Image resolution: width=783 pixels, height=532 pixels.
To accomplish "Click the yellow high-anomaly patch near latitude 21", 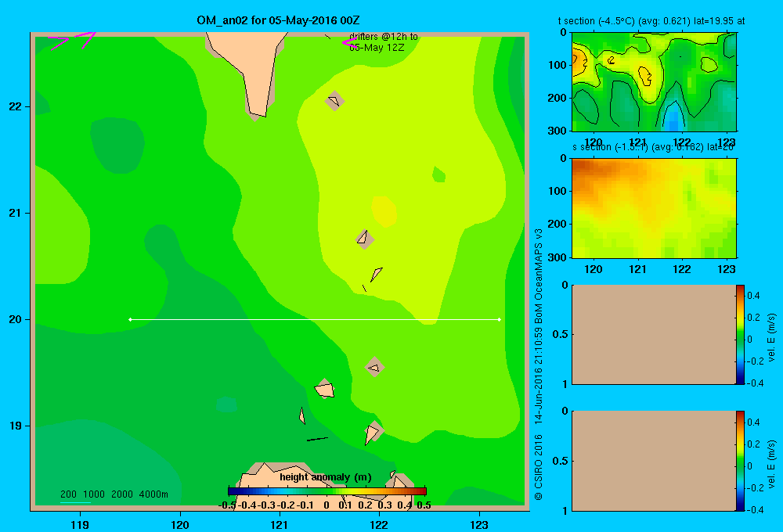I will point(384,211).
